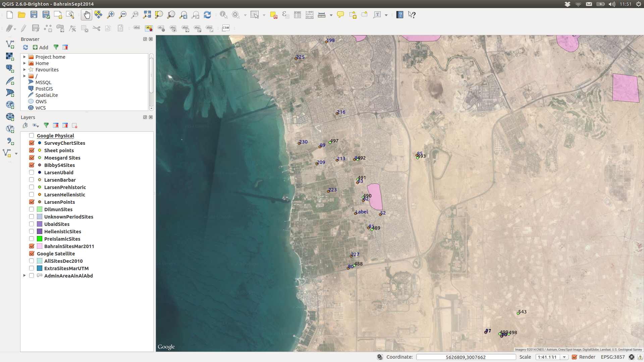
Task: Open CSW MetaSearch plugin
Action: (x=226, y=28)
